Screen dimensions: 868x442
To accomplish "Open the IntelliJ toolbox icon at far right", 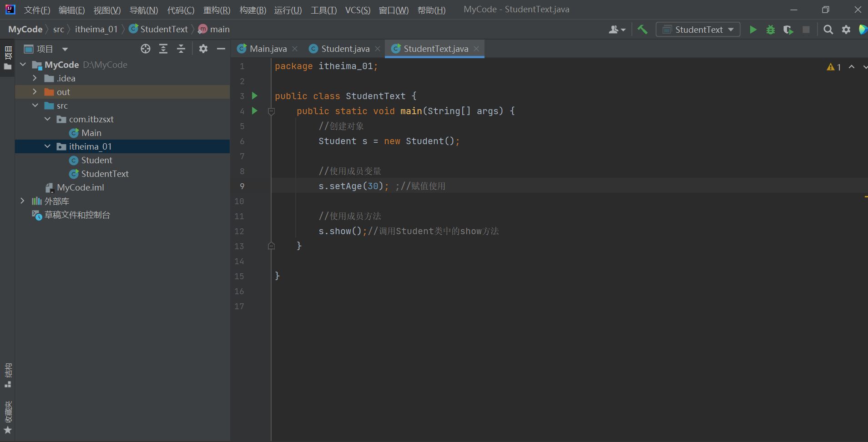I will 863,30.
